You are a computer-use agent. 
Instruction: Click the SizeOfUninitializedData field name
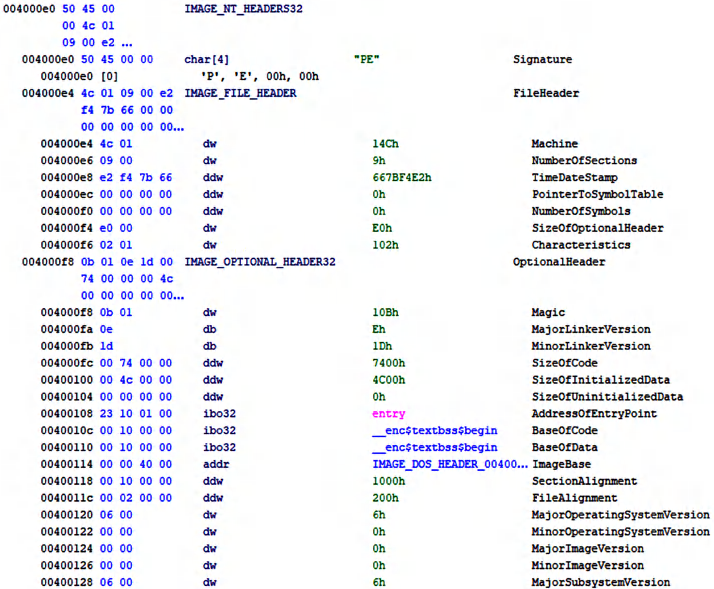pyautogui.click(x=607, y=397)
